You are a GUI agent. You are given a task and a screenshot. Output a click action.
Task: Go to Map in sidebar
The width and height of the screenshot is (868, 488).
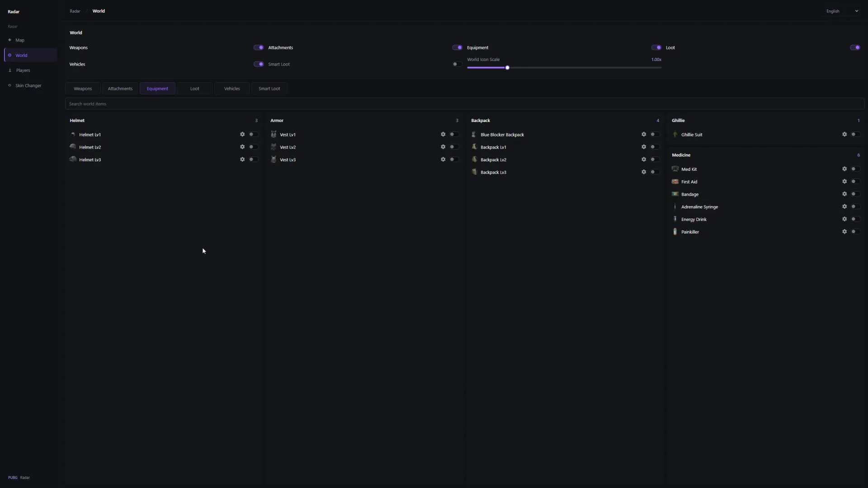tap(31, 40)
